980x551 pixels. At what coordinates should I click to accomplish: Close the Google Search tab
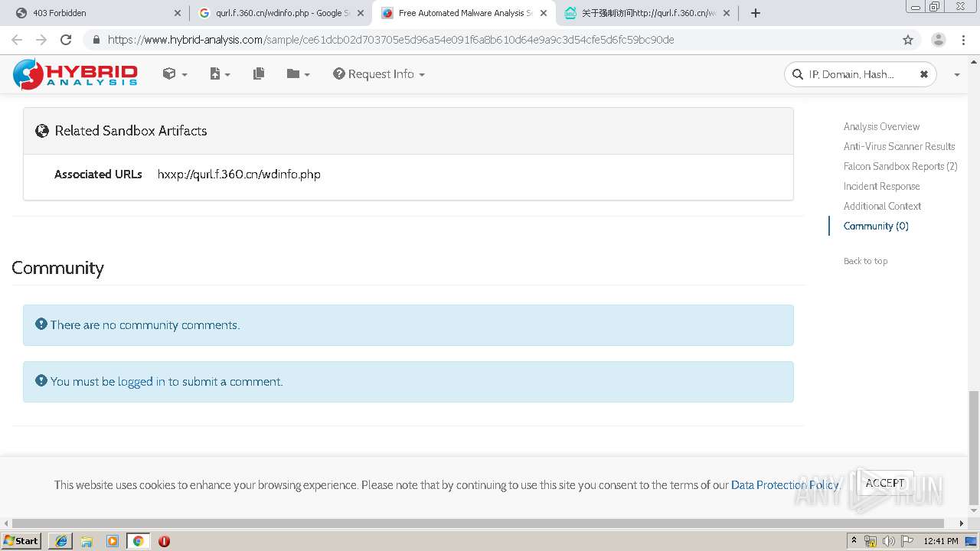pyautogui.click(x=361, y=13)
